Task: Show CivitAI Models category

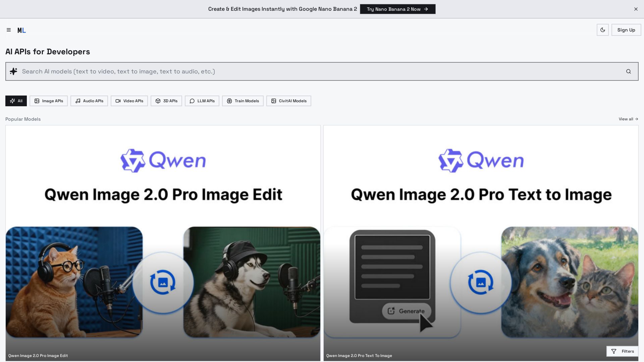Action: tap(289, 101)
